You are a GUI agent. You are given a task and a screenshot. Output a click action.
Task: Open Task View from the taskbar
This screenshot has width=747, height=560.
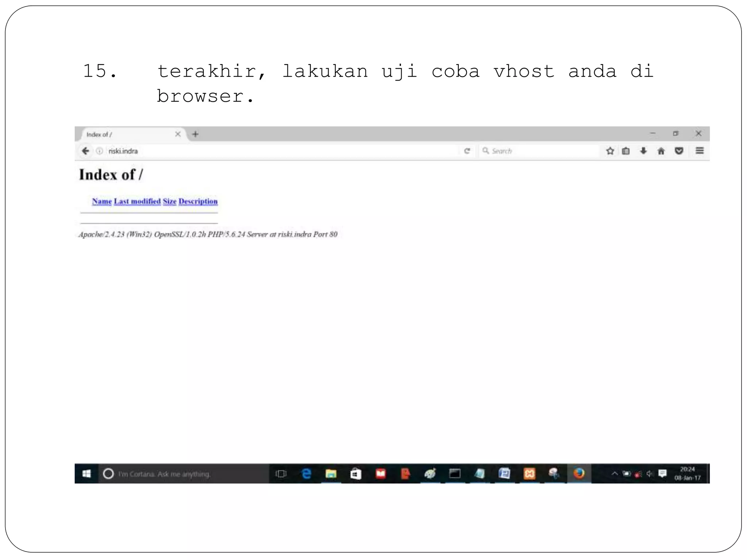coord(281,474)
